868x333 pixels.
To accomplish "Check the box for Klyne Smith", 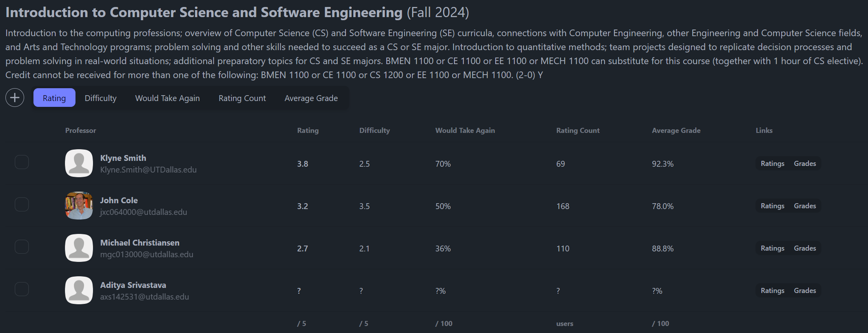I will point(22,162).
